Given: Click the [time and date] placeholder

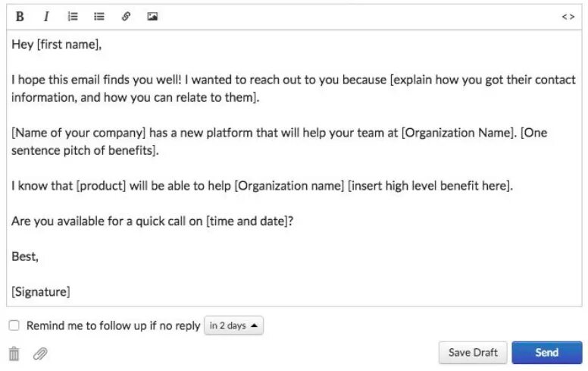Looking at the screenshot, I should point(247,221).
